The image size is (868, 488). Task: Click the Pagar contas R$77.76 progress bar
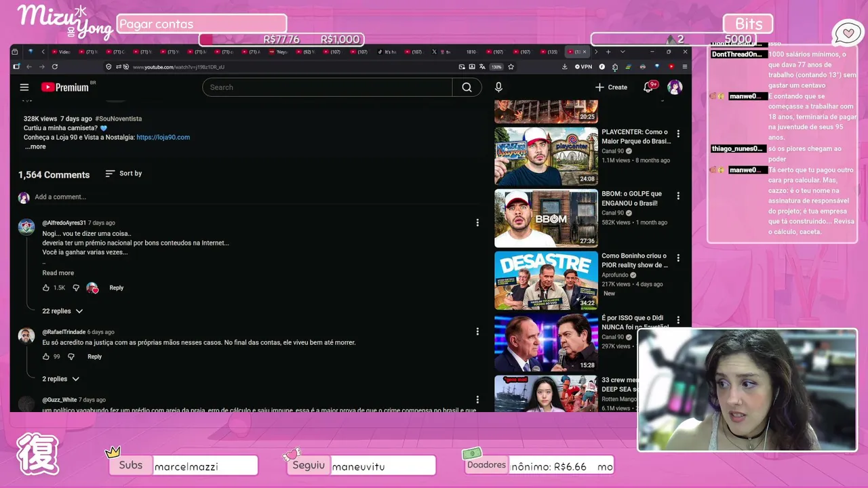[281, 39]
